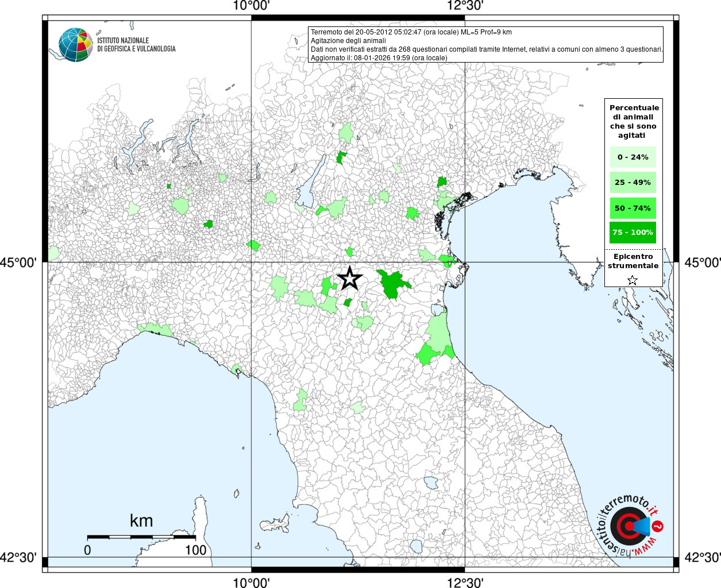Image resolution: width=721 pixels, height=588 pixels.
Task: Click the '100' mark on scale bar
Action: (195, 550)
